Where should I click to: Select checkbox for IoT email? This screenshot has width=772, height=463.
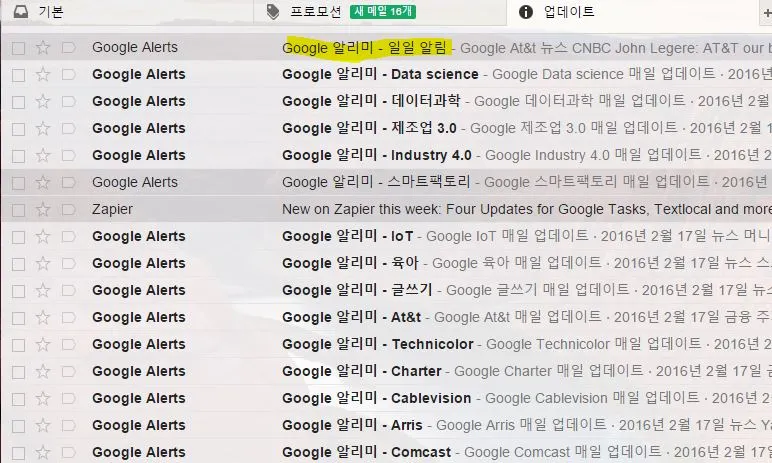[19, 237]
